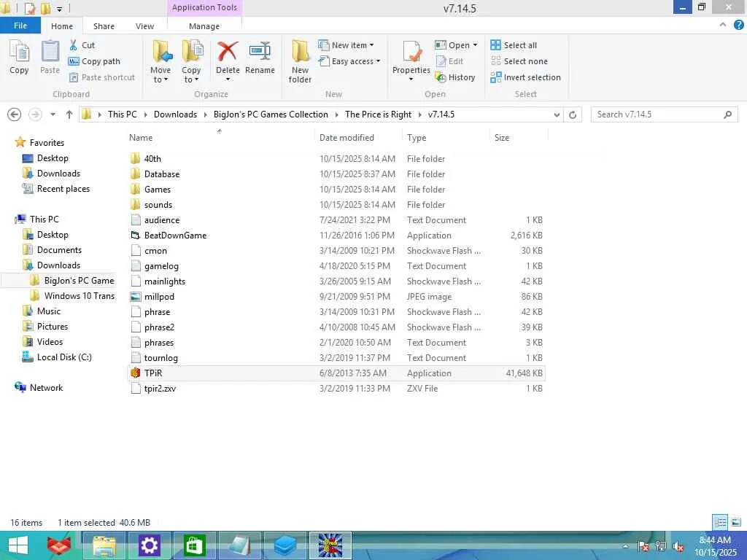Open File Explorer from the taskbar
This screenshot has height=560, width=747.
(104, 545)
